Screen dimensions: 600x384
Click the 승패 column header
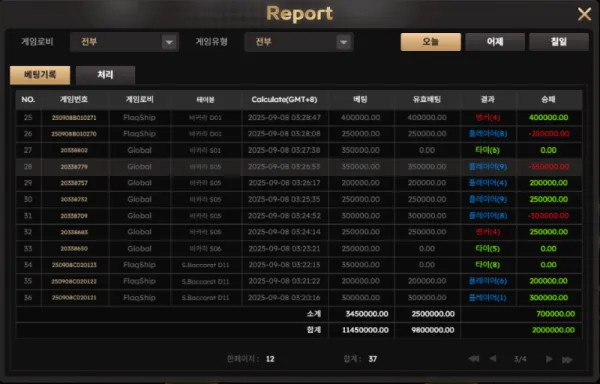click(548, 99)
